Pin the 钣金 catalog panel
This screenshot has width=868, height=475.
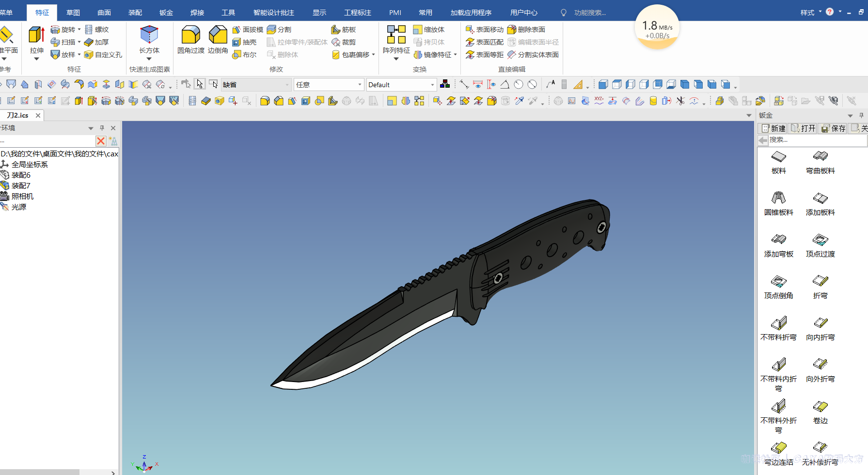(861, 115)
